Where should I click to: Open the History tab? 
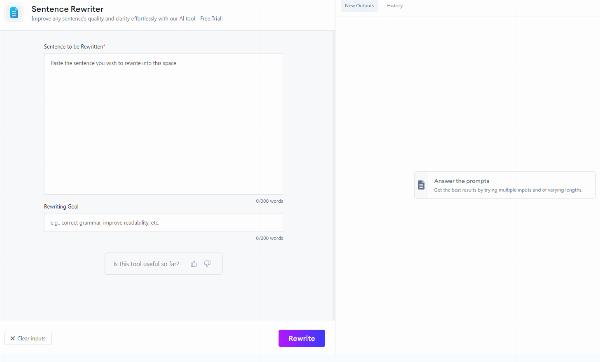click(395, 6)
